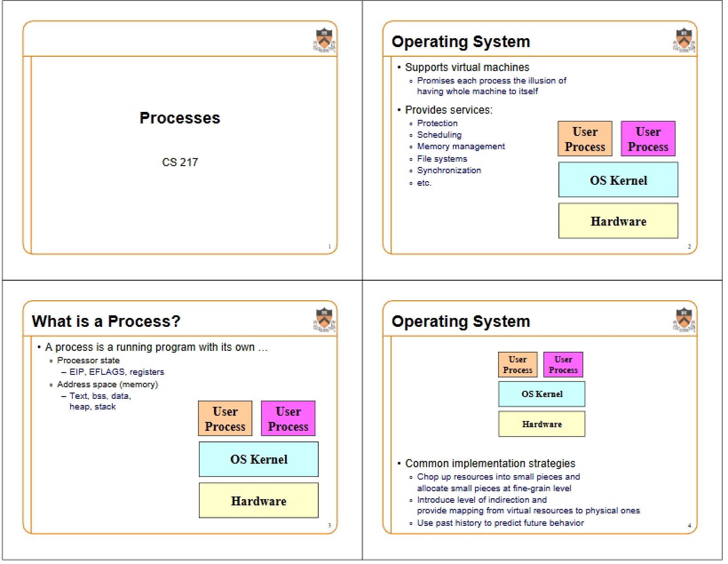
Task: Click the Hardware box on slide 3
Action: tap(259, 500)
